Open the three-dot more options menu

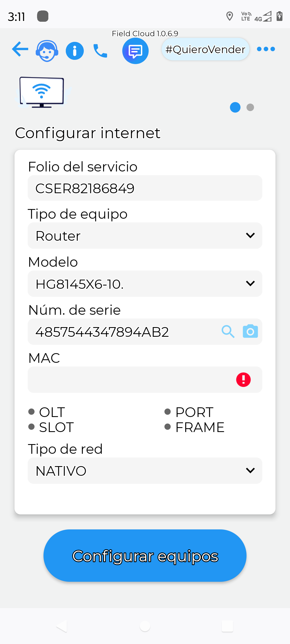(x=266, y=49)
